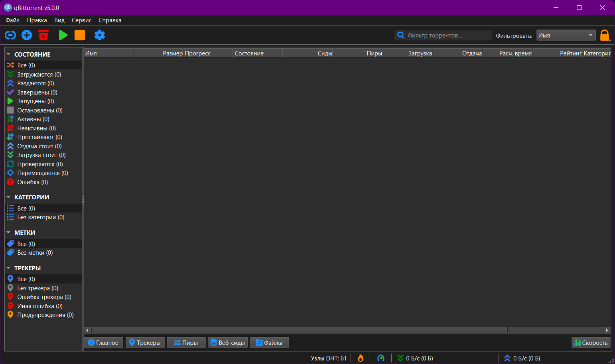Screen dimensions: 615x364
Task: Click the flame icon in status bar
Action: (x=361, y=358)
